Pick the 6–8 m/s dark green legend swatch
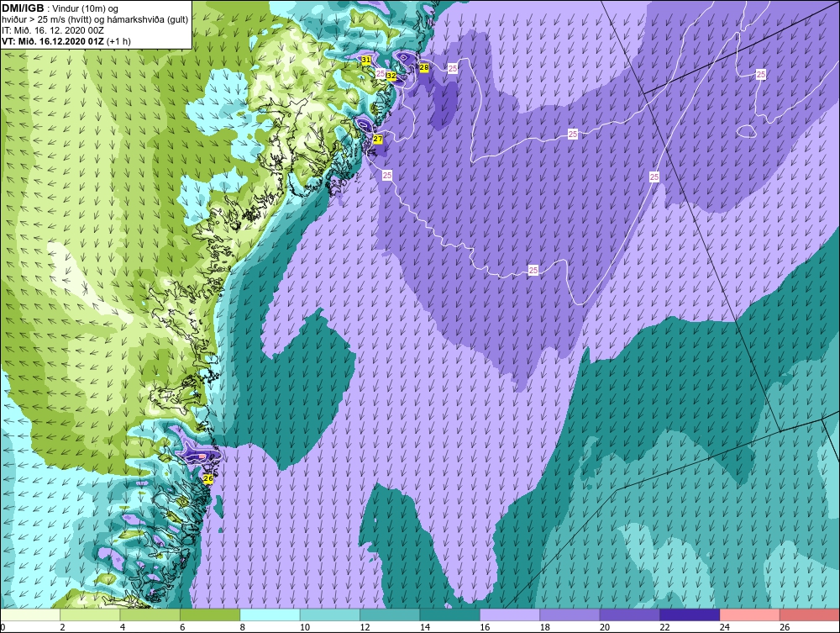 210,615
